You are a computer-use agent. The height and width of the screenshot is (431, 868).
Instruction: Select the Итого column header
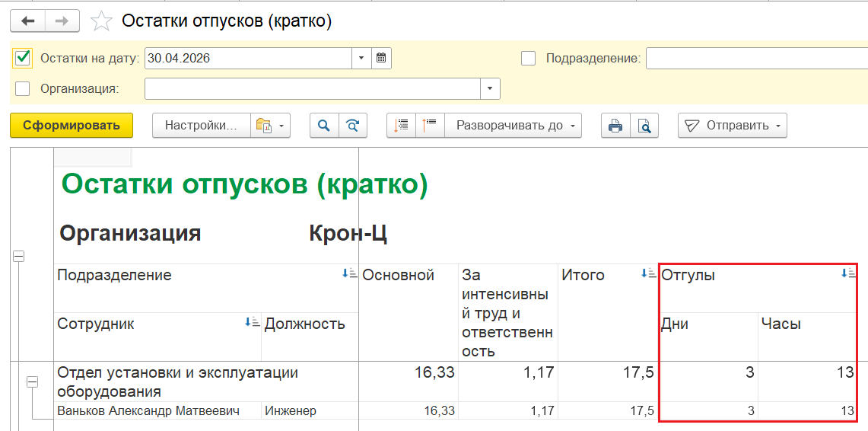tap(608, 312)
